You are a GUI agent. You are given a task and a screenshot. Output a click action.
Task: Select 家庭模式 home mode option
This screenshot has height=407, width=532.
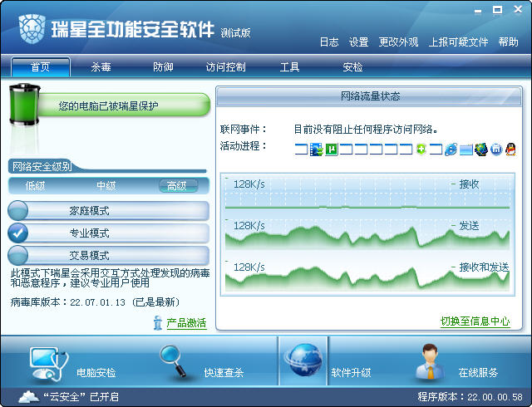[x=109, y=211]
